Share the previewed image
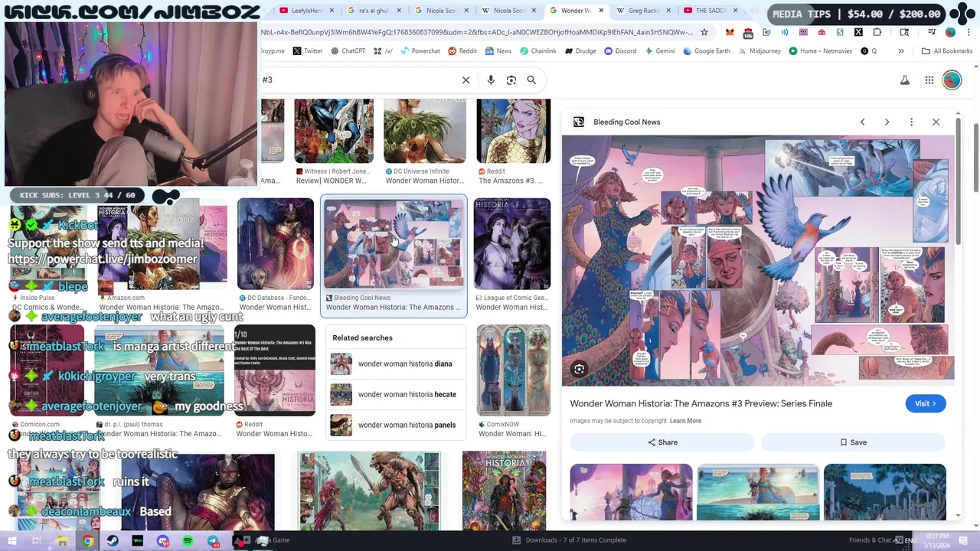 tap(662, 442)
